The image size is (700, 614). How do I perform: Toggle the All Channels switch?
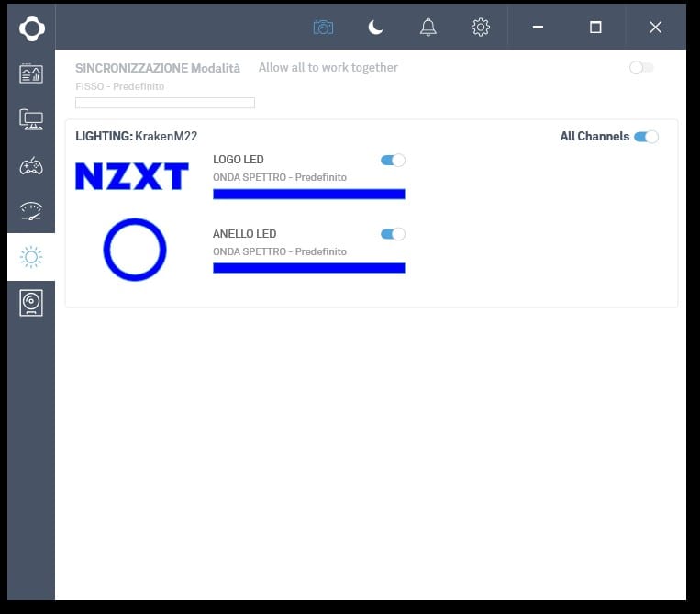[x=646, y=137]
